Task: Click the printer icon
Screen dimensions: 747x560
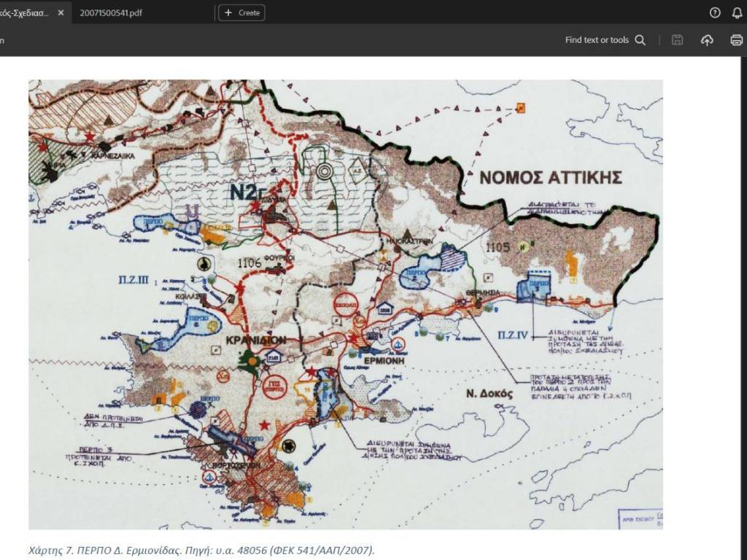Action: click(736, 40)
